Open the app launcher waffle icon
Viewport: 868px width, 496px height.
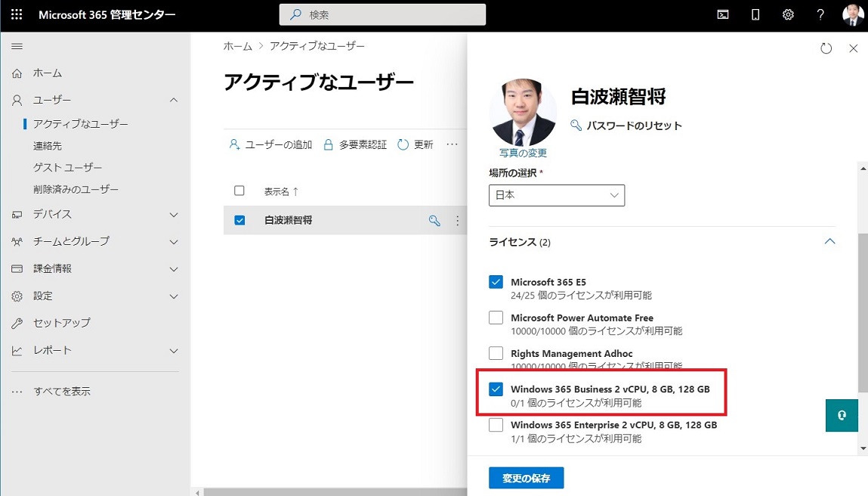(x=17, y=14)
